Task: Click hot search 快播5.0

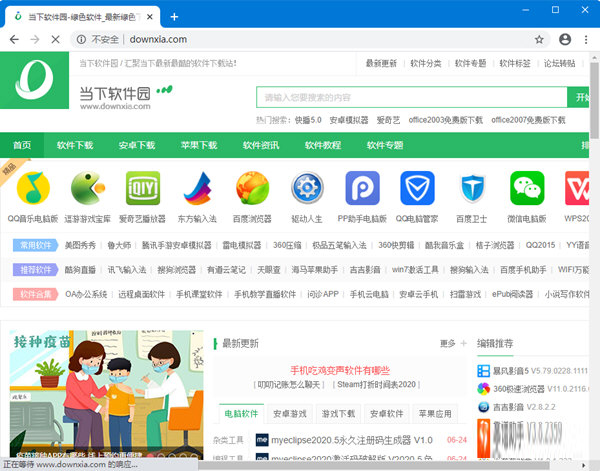Action: 308,120
